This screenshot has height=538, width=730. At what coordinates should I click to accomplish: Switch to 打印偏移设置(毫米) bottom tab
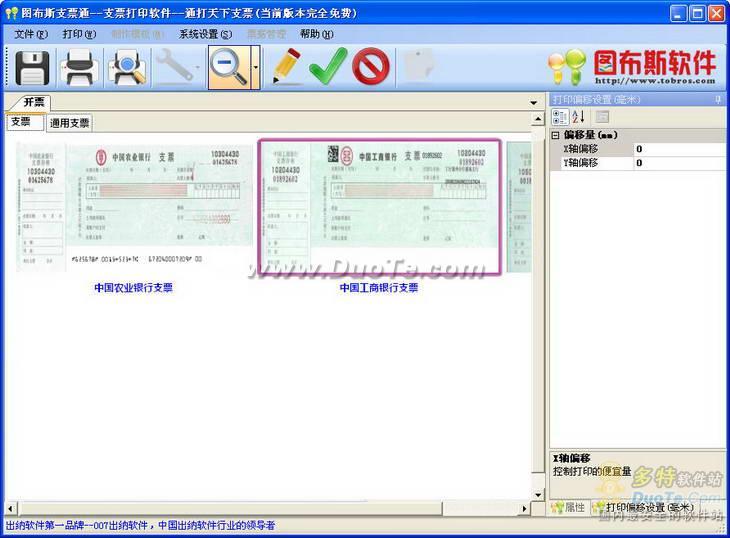644,508
